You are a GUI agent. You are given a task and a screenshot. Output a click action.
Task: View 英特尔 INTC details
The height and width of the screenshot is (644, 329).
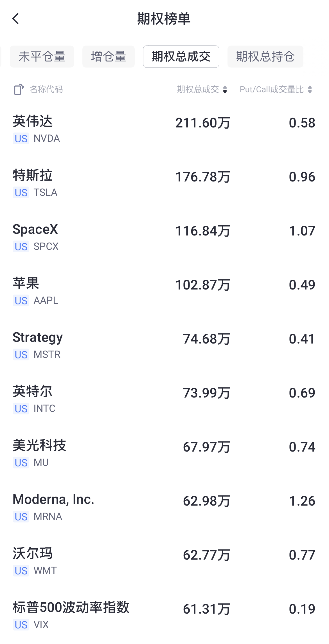pyautogui.click(x=164, y=400)
